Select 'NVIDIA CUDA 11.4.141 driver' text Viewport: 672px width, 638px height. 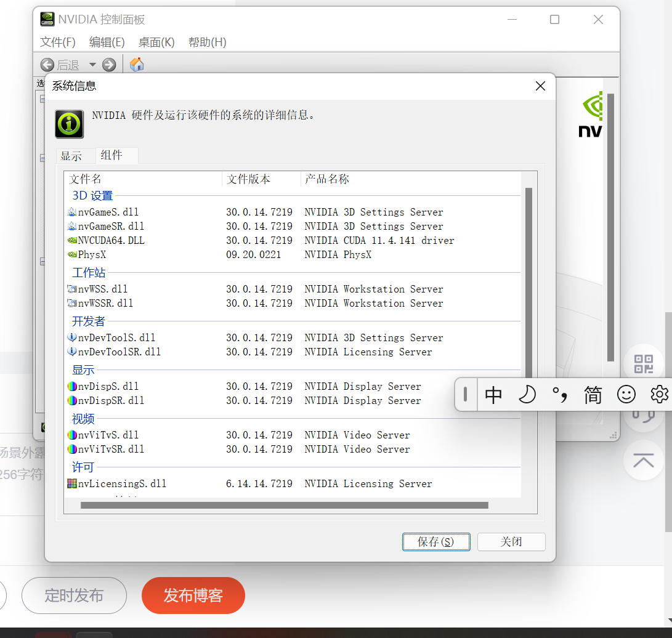point(379,240)
